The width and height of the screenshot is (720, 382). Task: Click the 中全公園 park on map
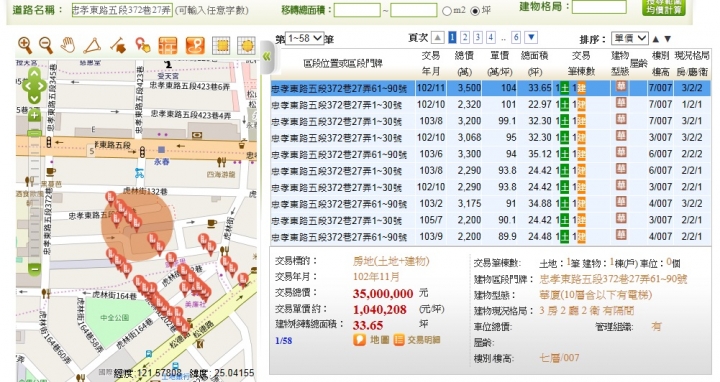click(x=115, y=318)
